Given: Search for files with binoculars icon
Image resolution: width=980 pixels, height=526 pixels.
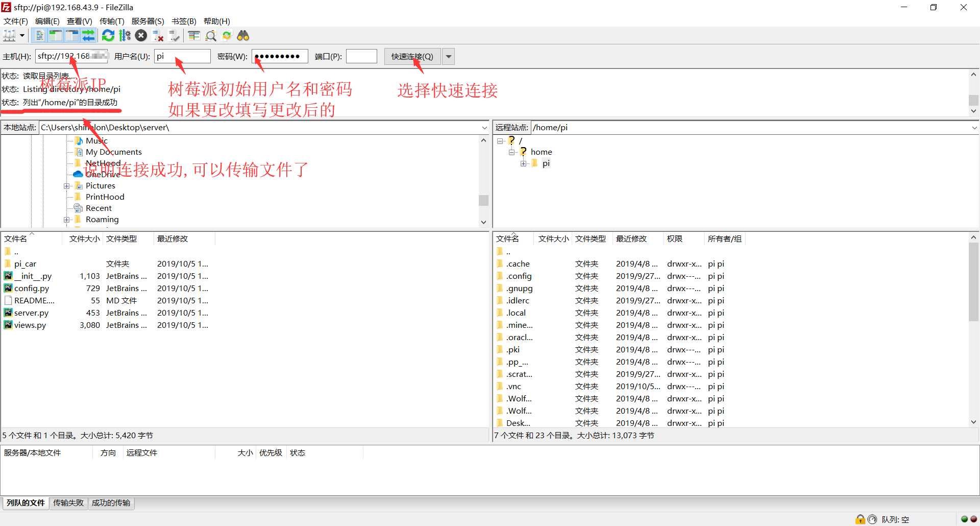Looking at the screenshot, I should point(243,36).
